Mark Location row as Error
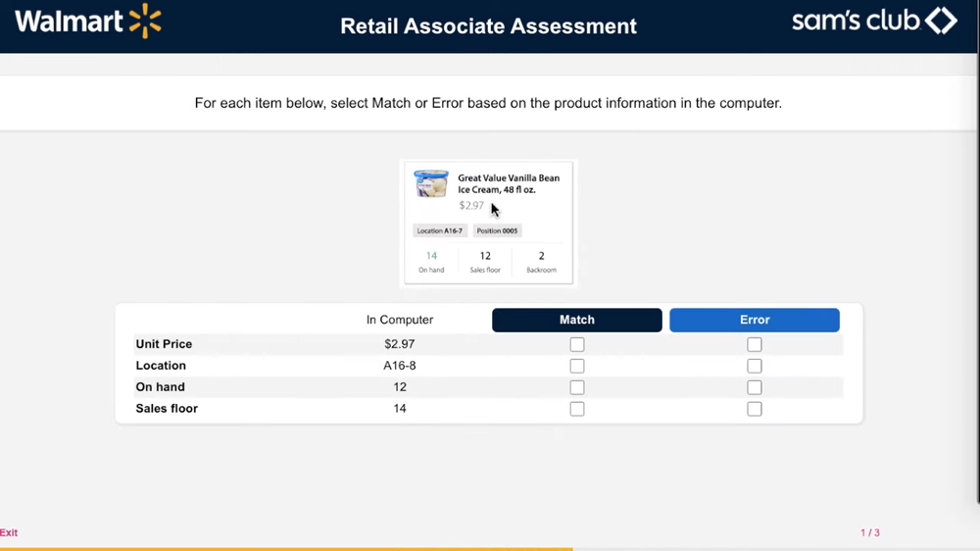This screenshot has width=980, height=551. coord(755,366)
